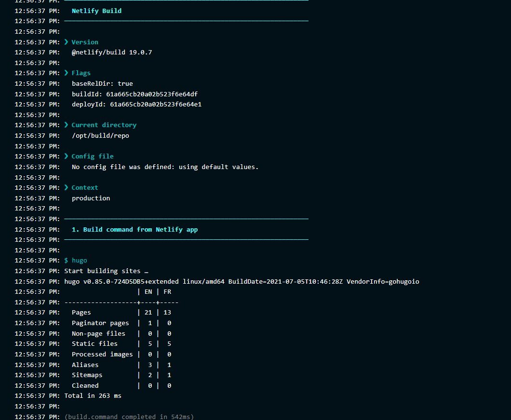Click the chevron icon beside Context
Screen dimensions: 511x420
tap(66, 187)
